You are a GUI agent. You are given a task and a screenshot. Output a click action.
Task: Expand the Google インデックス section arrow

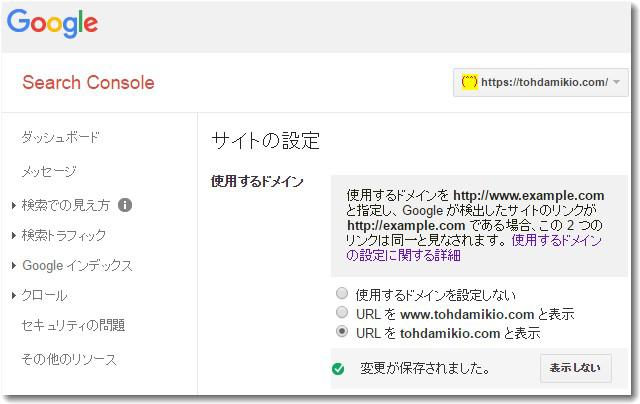pos(13,266)
